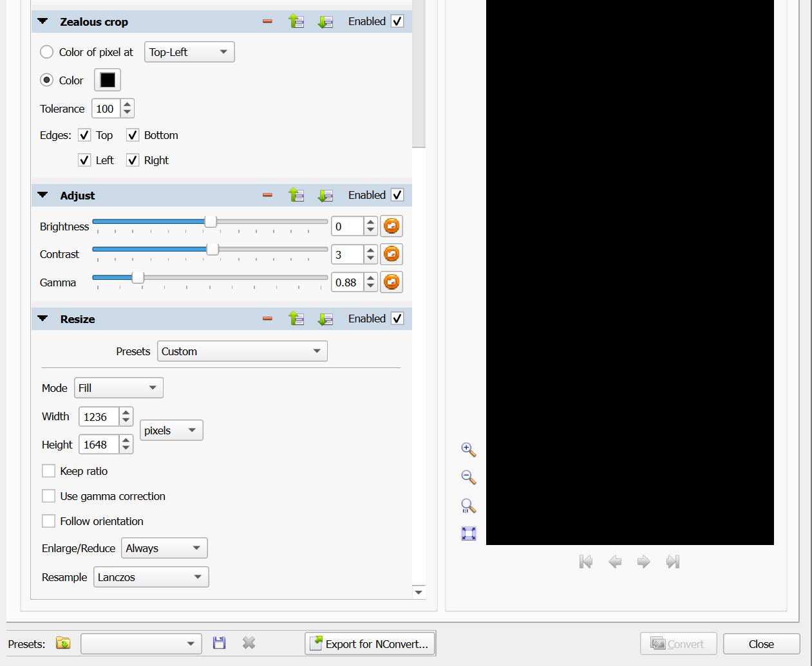The image size is (812, 666).
Task: Move the Adjust action up
Action: coord(296,195)
